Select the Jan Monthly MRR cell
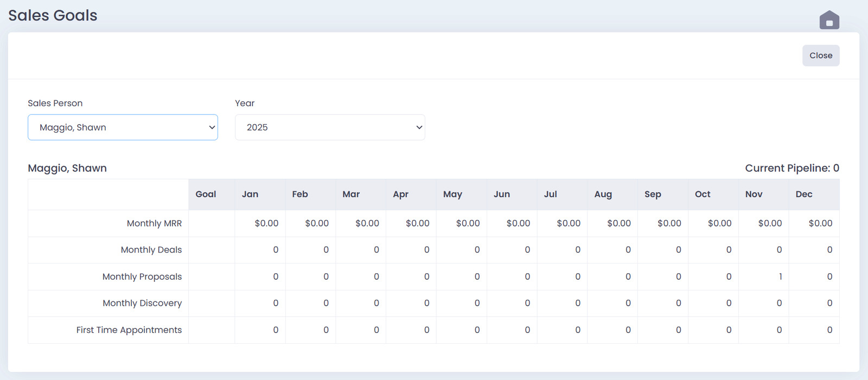 point(260,223)
